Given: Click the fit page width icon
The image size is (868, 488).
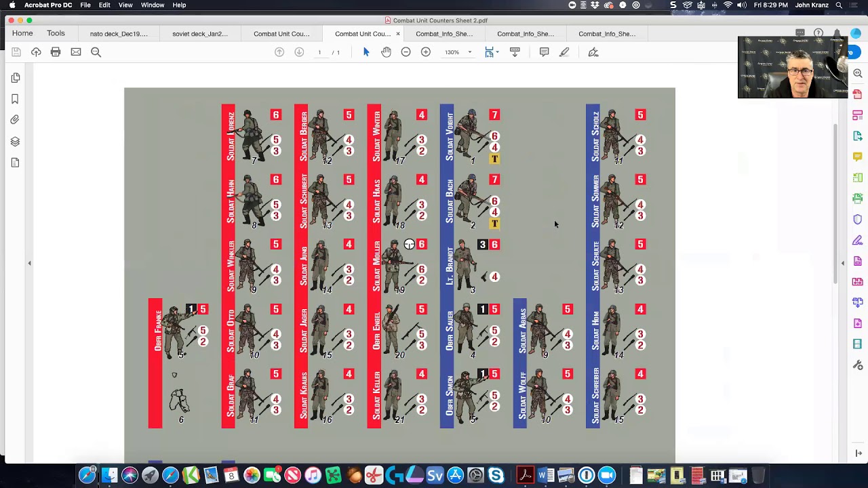Looking at the screenshot, I should pyautogui.click(x=489, y=52).
